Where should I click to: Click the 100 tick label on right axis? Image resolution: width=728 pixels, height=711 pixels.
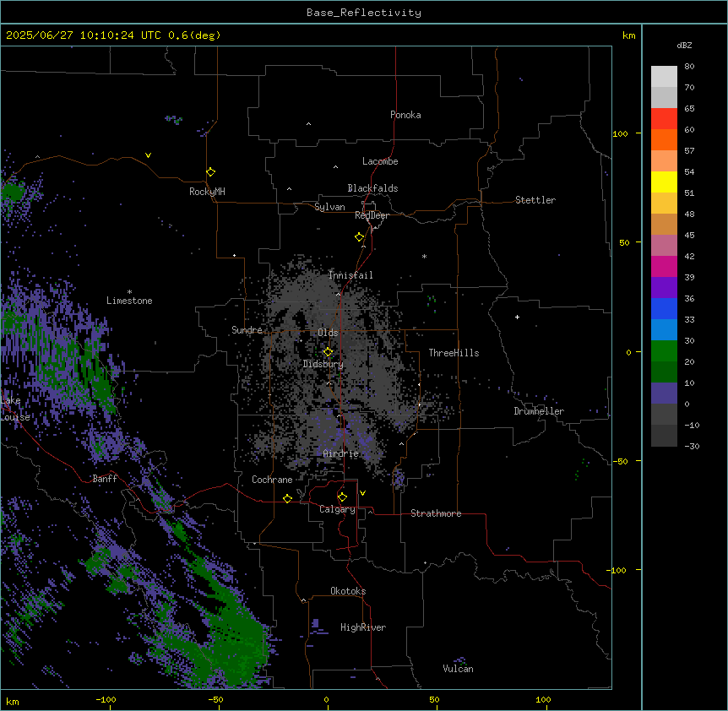coord(620,133)
